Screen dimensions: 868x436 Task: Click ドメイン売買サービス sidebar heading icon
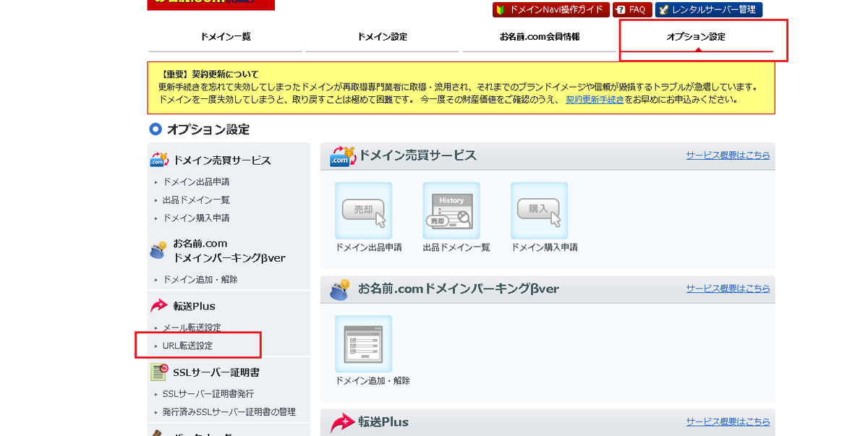click(160, 160)
